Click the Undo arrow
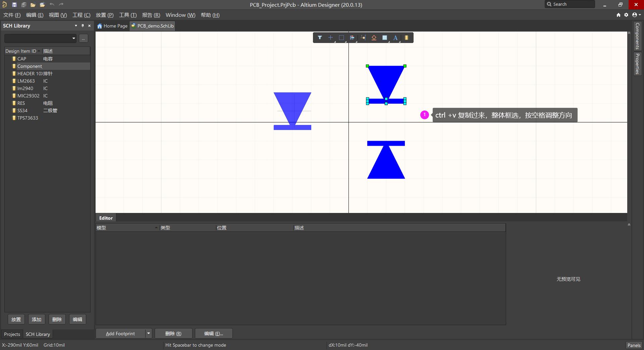This screenshot has height=350, width=644. tap(52, 4)
